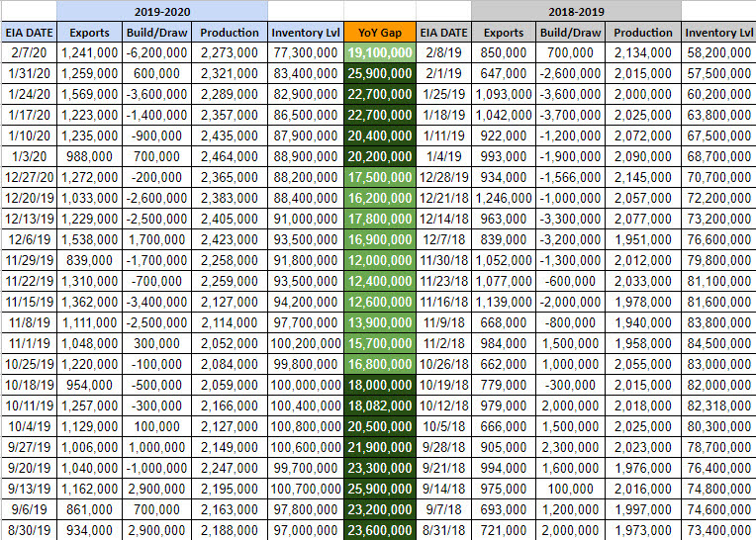Click YoY Gap value 16,800,000
Viewport: 756px width, 540px height.
[x=380, y=364]
